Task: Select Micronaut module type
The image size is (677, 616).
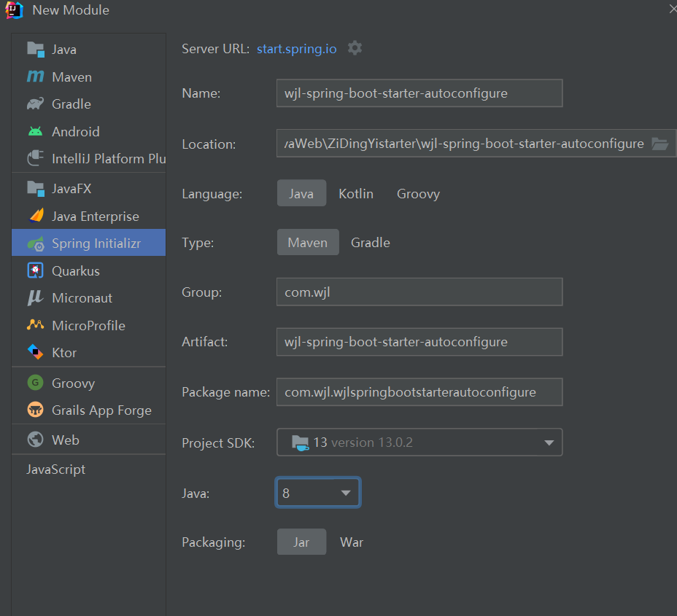Action: pos(88,298)
